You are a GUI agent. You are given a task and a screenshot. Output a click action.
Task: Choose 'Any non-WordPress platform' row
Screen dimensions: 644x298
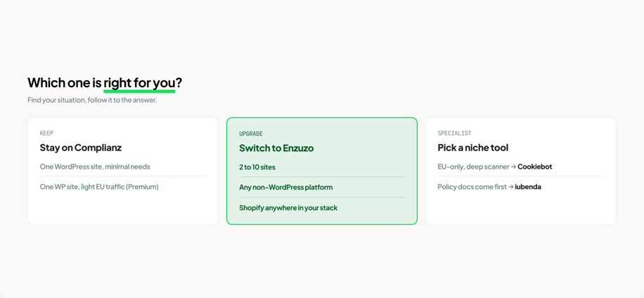(322, 187)
